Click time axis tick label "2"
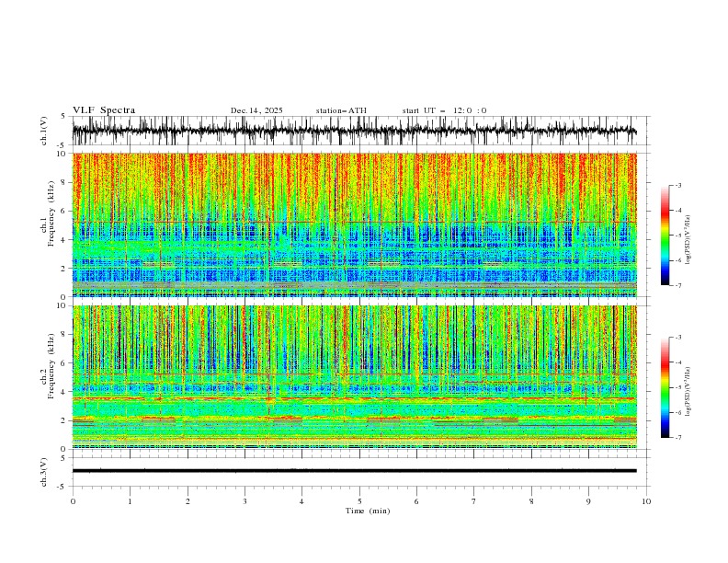The width and height of the screenshot is (728, 563). tap(188, 501)
